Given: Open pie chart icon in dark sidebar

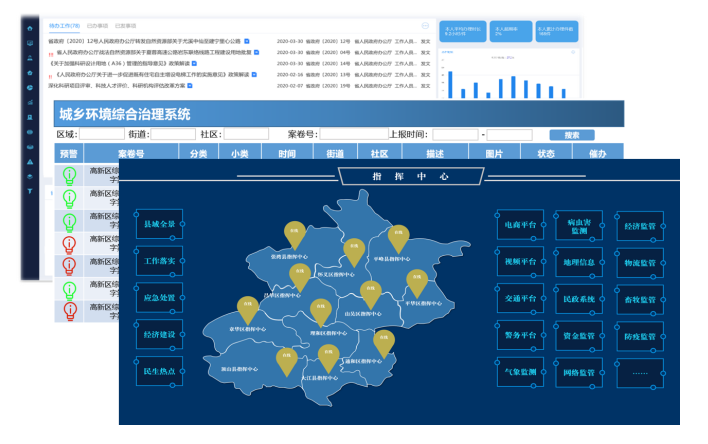Looking at the screenshot, I should 30,88.
